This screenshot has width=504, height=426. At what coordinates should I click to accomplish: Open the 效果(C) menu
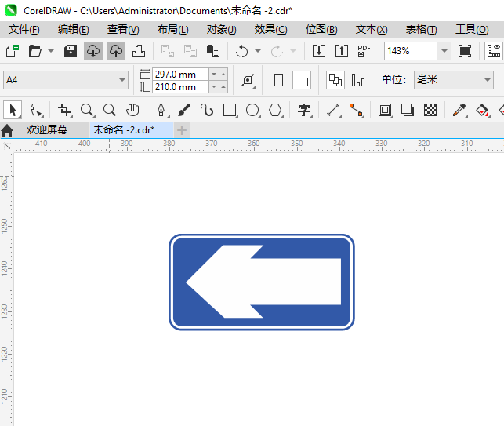coord(270,30)
